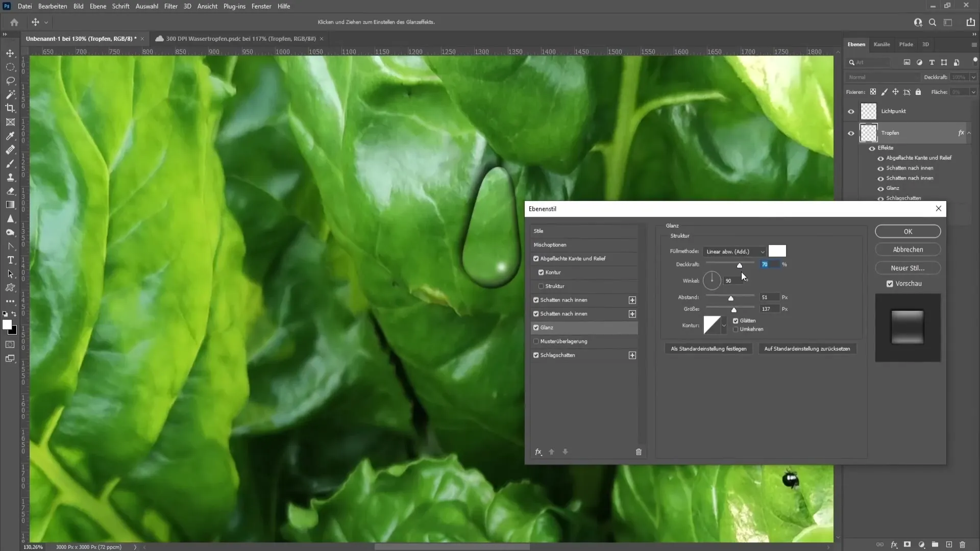Open the Filter menu
The height and width of the screenshot is (551, 980).
tap(170, 6)
